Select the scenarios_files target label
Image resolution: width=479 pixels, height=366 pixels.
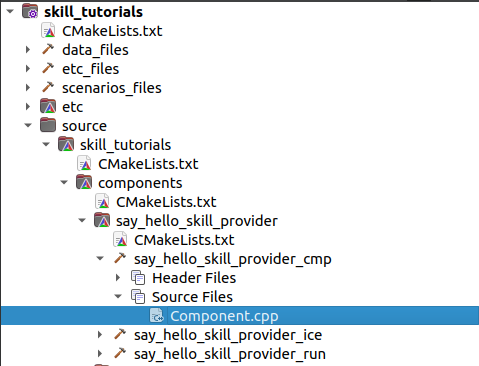[x=112, y=88]
